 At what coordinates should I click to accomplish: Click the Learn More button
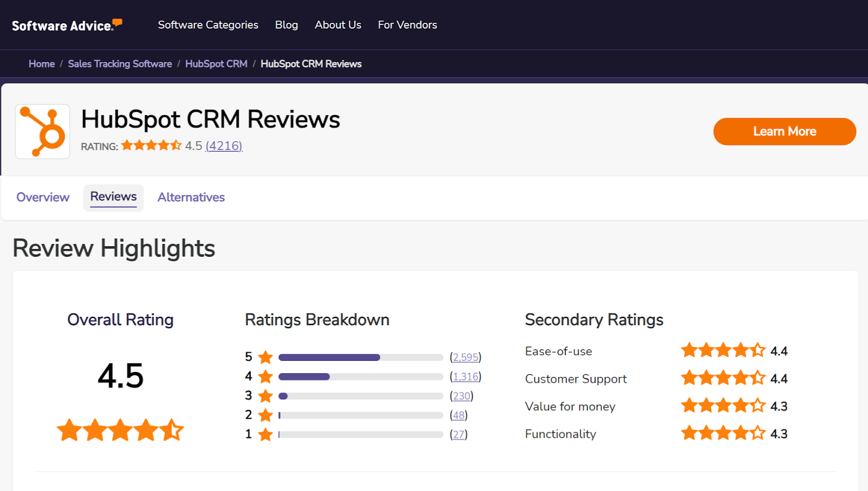coord(784,131)
